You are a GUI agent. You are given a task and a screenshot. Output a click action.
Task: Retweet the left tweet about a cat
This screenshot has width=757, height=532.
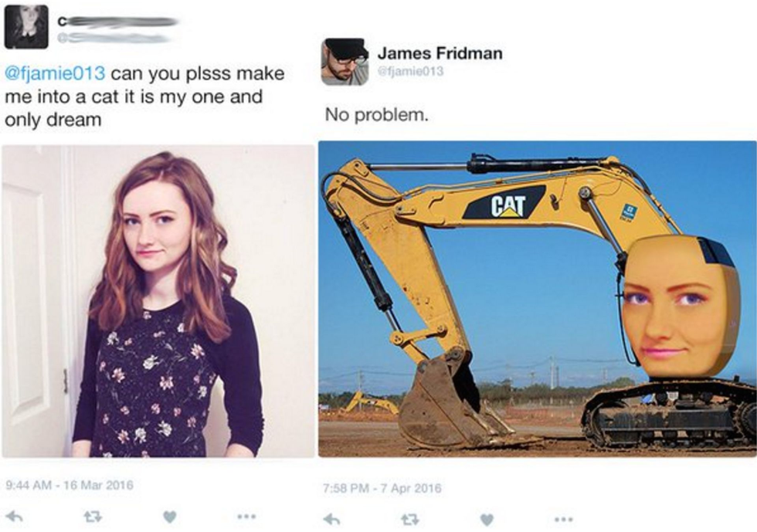91,517
